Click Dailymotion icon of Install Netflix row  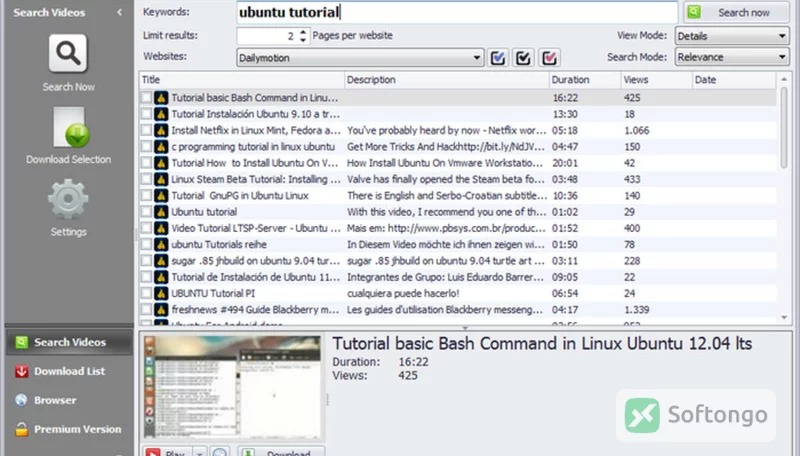[x=161, y=130]
